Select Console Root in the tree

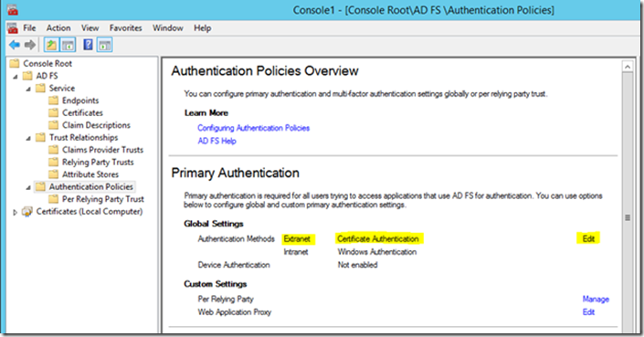tap(48, 64)
